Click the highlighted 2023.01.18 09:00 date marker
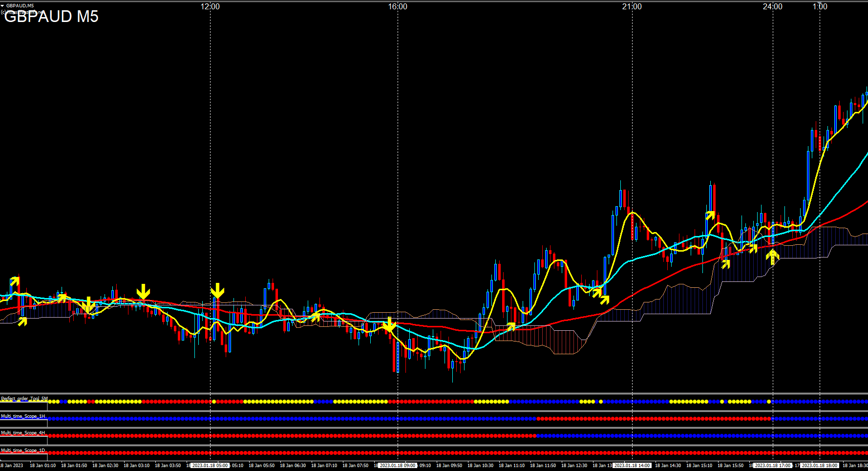 click(398, 466)
